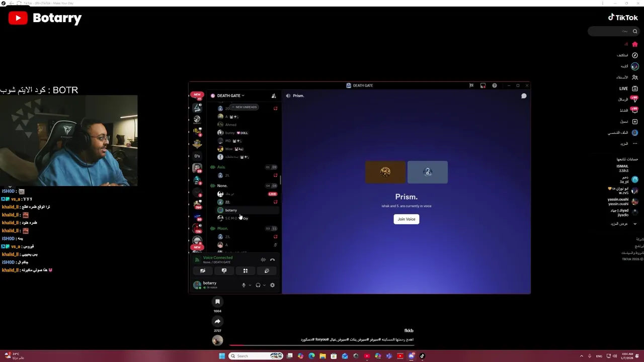Open taskbar volume control
This screenshot has width=644, height=362.
614,356
